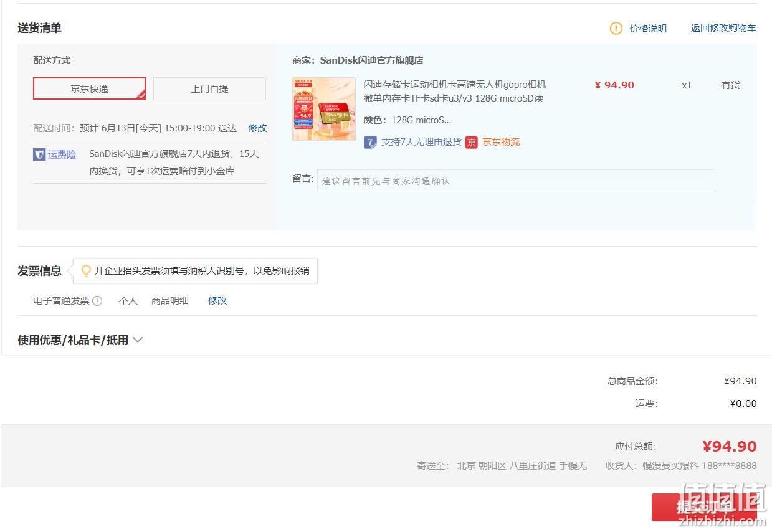The width and height of the screenshot is (772, 532).
Task: Click the 个人 invoice title text
Action: pos(128,300)
